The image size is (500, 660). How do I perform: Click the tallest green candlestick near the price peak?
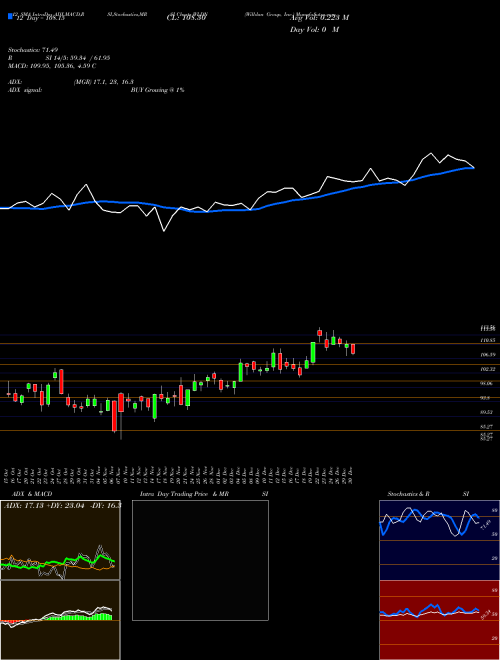313,352
